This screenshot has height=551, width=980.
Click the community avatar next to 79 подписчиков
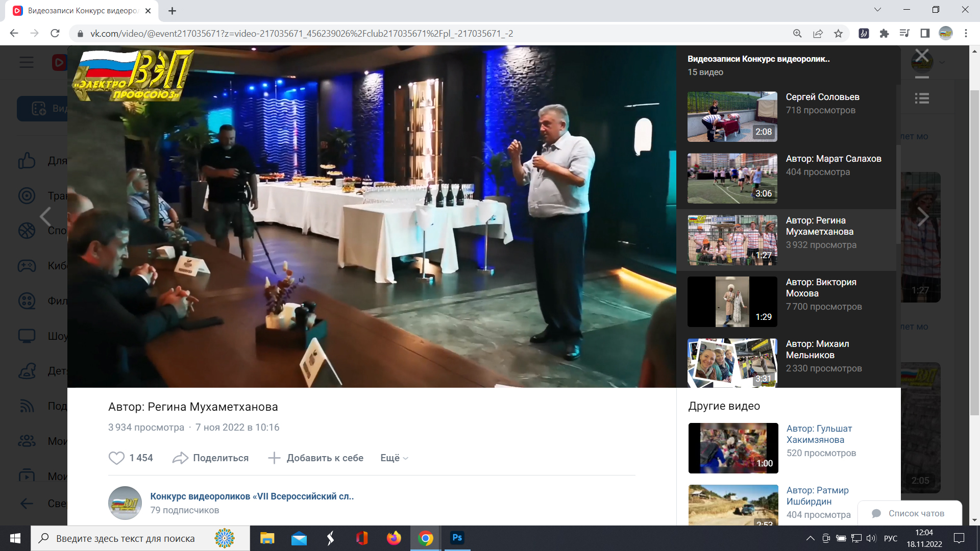pyautogui.click(x=125, y=503)
